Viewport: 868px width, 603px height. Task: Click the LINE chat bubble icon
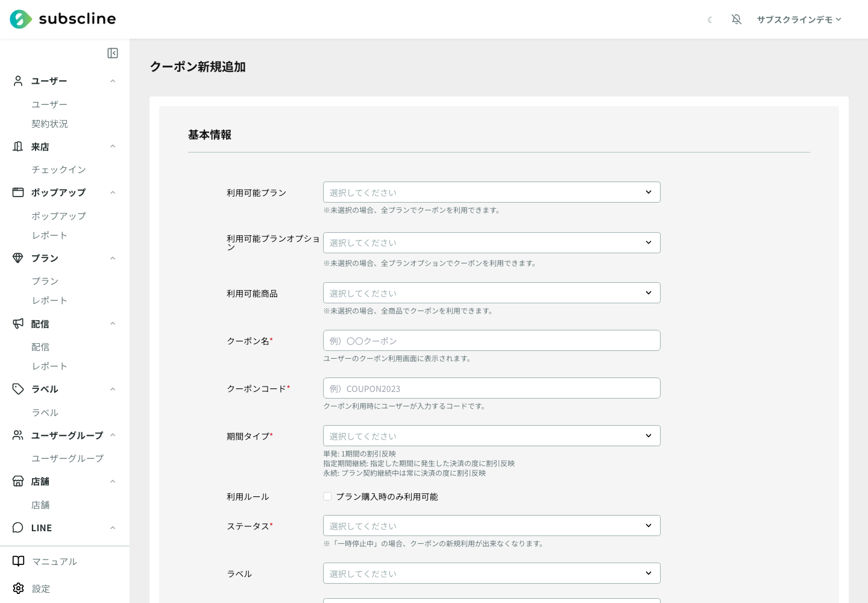tap(18, 528)
